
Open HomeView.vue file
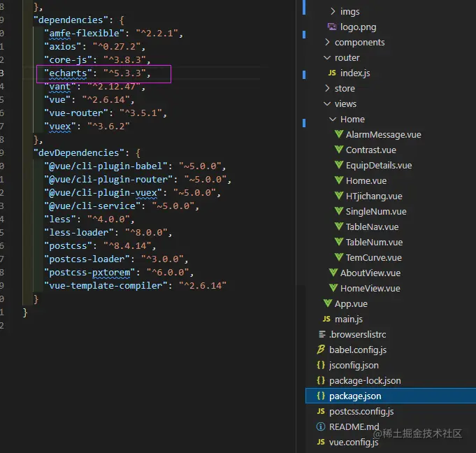pos(370,288)
